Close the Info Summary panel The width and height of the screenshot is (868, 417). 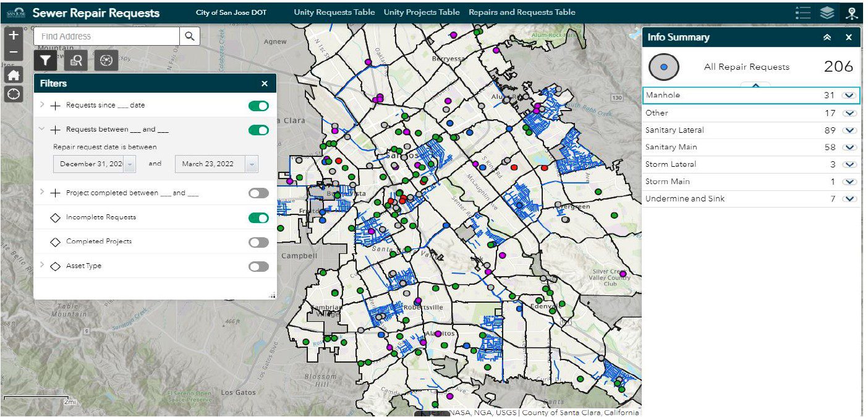click(849, 37)
